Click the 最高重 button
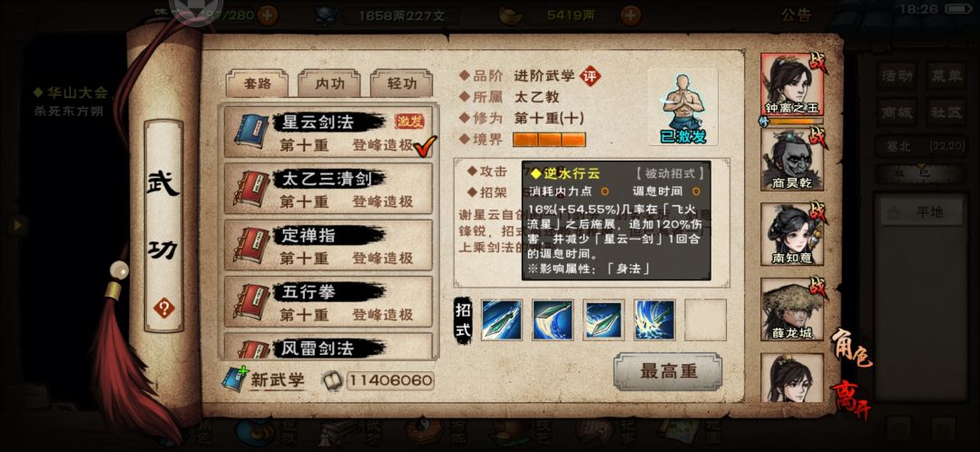 pyautogui.click(x=668, y=371)
